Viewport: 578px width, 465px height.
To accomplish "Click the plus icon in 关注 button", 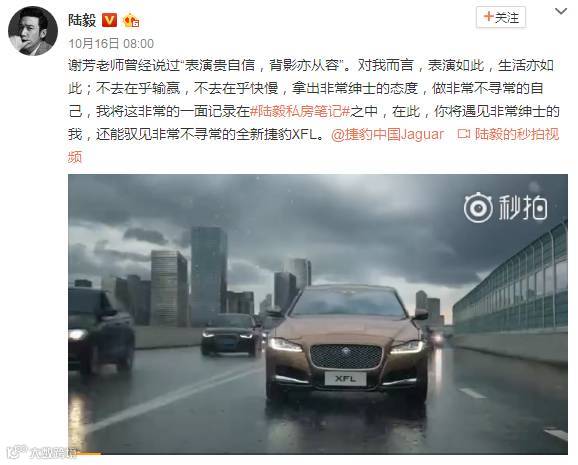I will [488, 17].
